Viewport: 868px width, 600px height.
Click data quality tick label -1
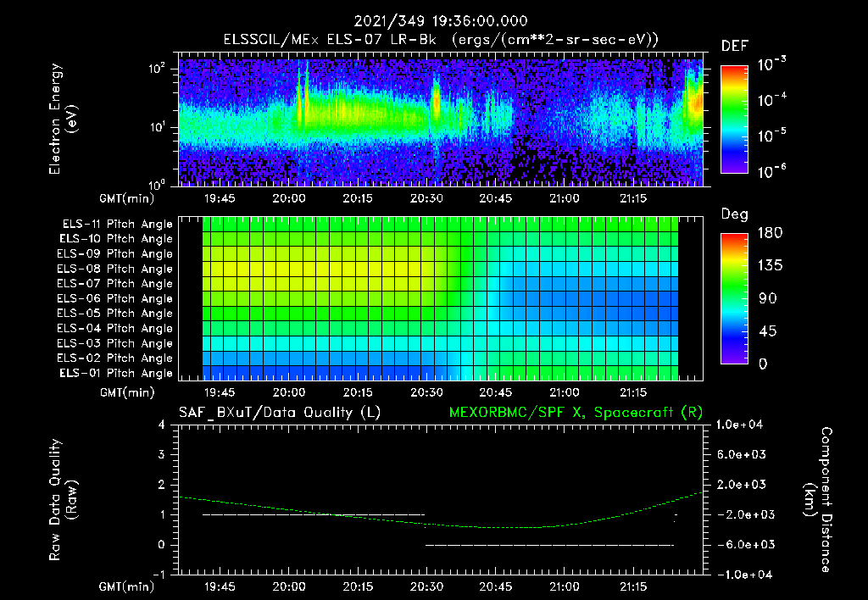[x=159, y=575]
